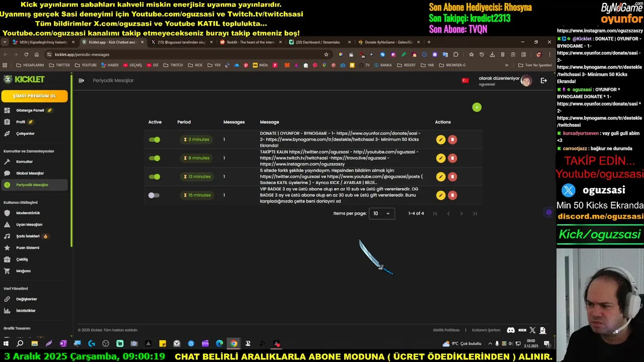Open Edge browser from taskbar

[219, 343]
